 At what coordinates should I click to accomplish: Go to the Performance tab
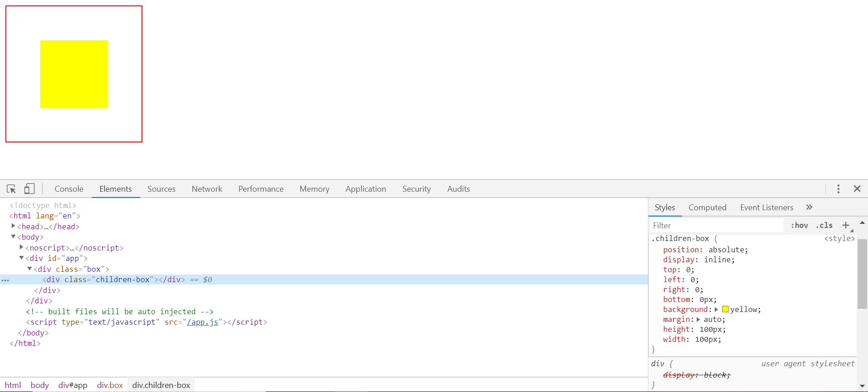coord(261,189)
